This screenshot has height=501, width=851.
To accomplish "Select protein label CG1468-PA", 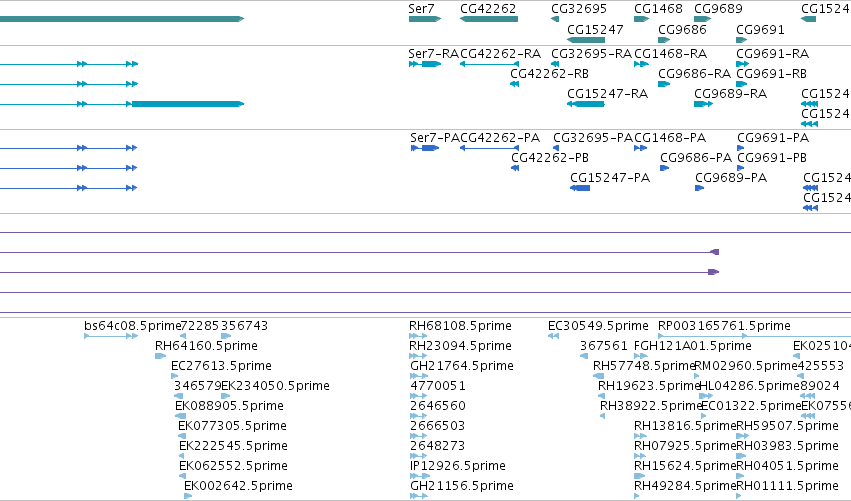I will pyautogui.click(x=670, y=138).
